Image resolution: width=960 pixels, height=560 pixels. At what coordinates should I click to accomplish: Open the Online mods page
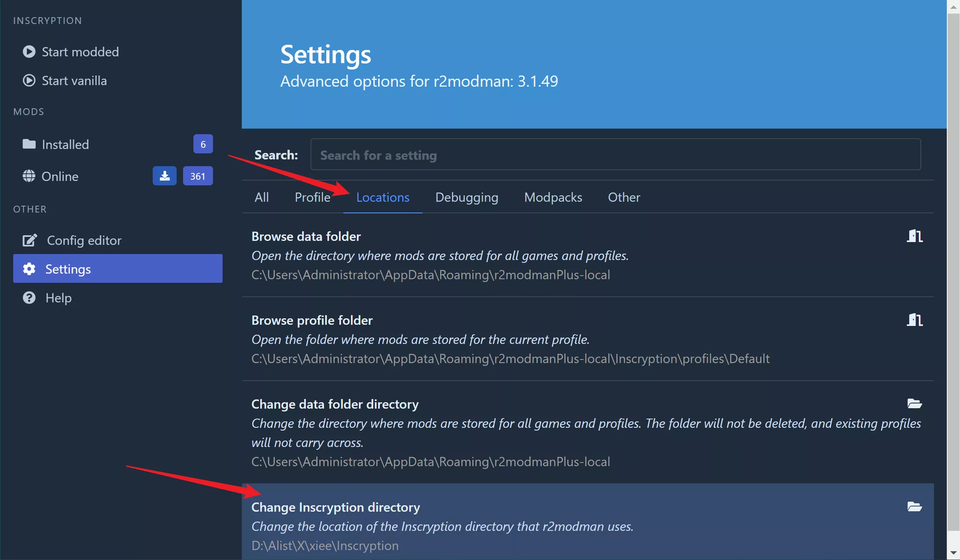click(x=60, y=176)
